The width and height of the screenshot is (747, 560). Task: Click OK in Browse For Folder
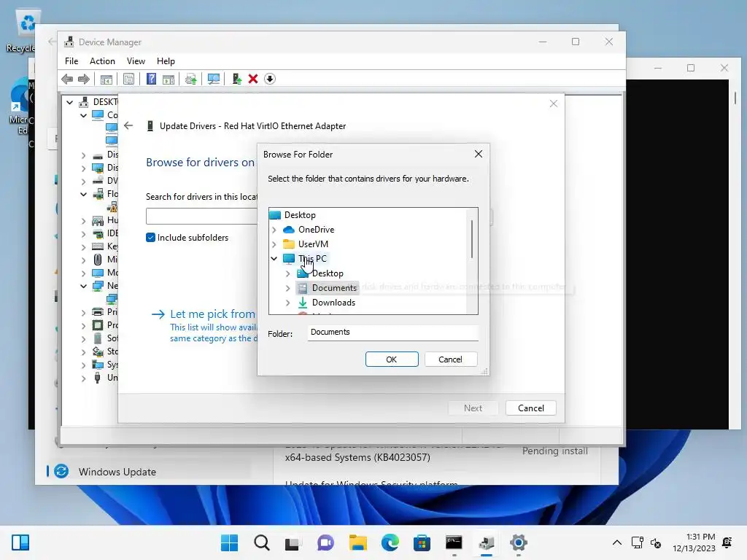pos(392,359)
